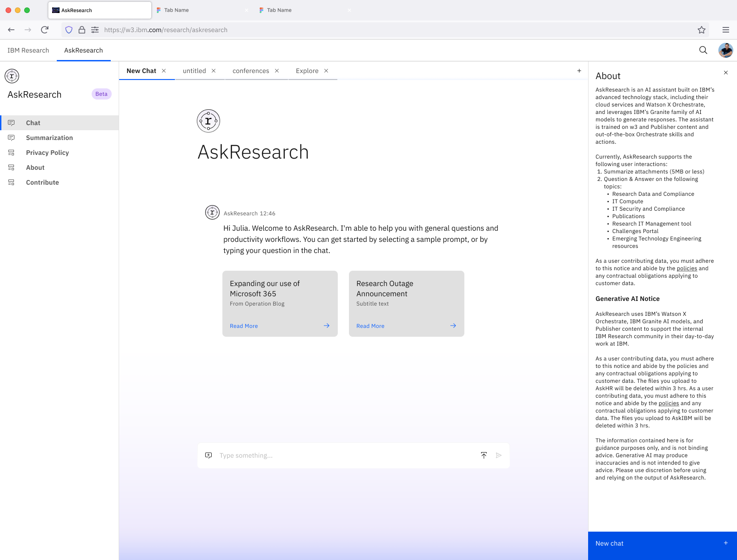Open the Expanding our use of Microsoft 365 card

pos(280,304)
